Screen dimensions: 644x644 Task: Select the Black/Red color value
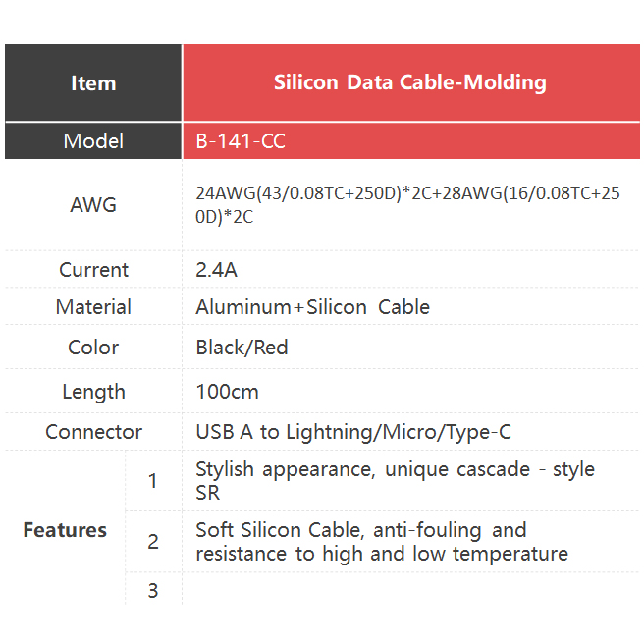pyautogui.click(x=241, y=348)
